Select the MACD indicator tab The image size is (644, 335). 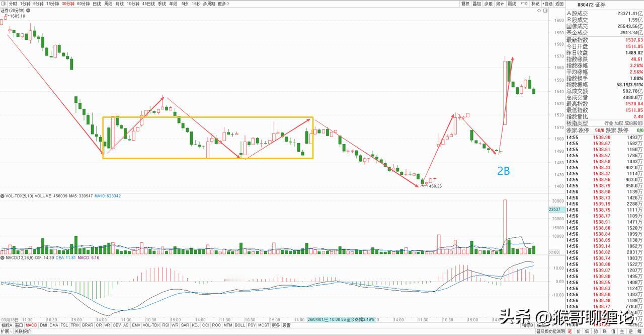(x=32, y=325)
